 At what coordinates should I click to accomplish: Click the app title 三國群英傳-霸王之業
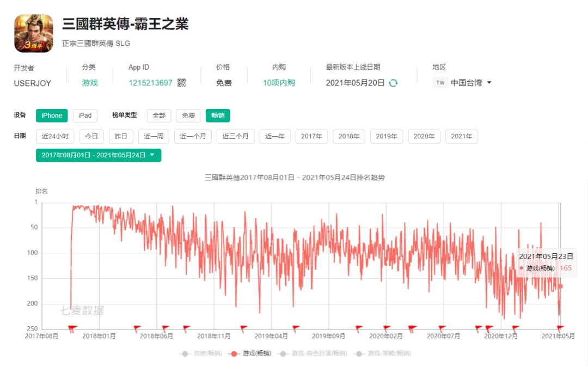tap(125, 24)
